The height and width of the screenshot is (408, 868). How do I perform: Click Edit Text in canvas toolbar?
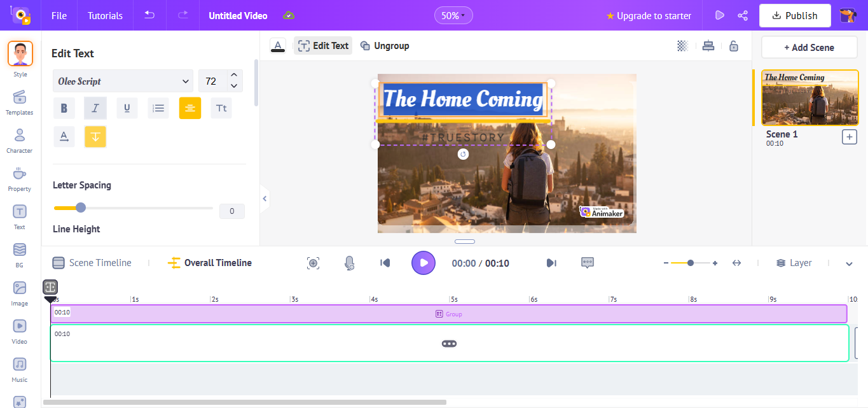[323, 46]
